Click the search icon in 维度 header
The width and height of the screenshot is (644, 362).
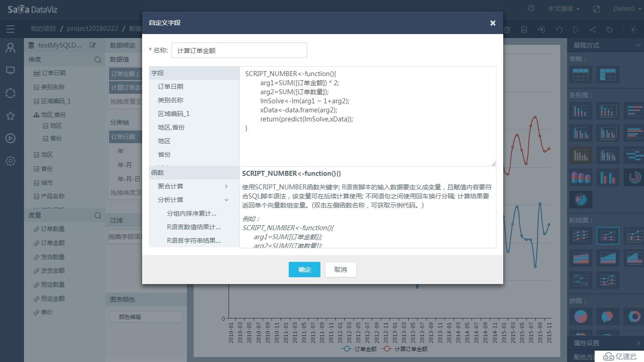tap(98, 59)
